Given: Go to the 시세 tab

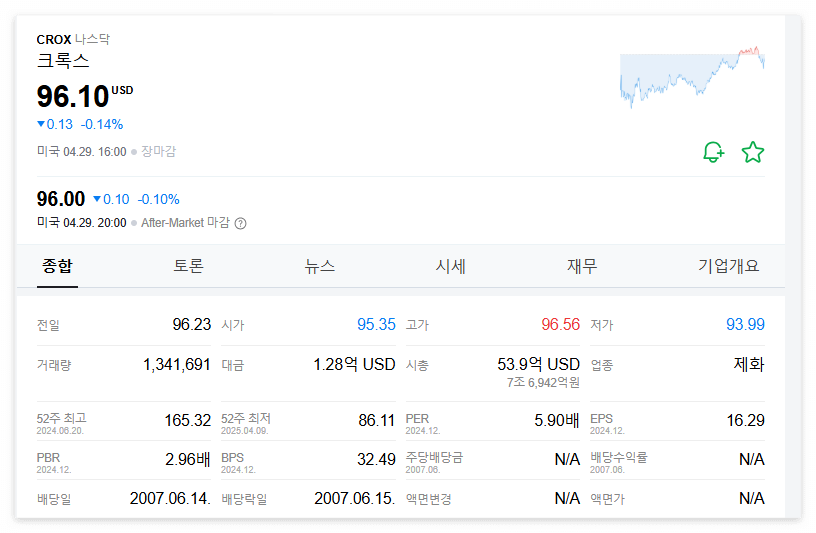Looking at the screenshot, I should click(x=451, y=266).
